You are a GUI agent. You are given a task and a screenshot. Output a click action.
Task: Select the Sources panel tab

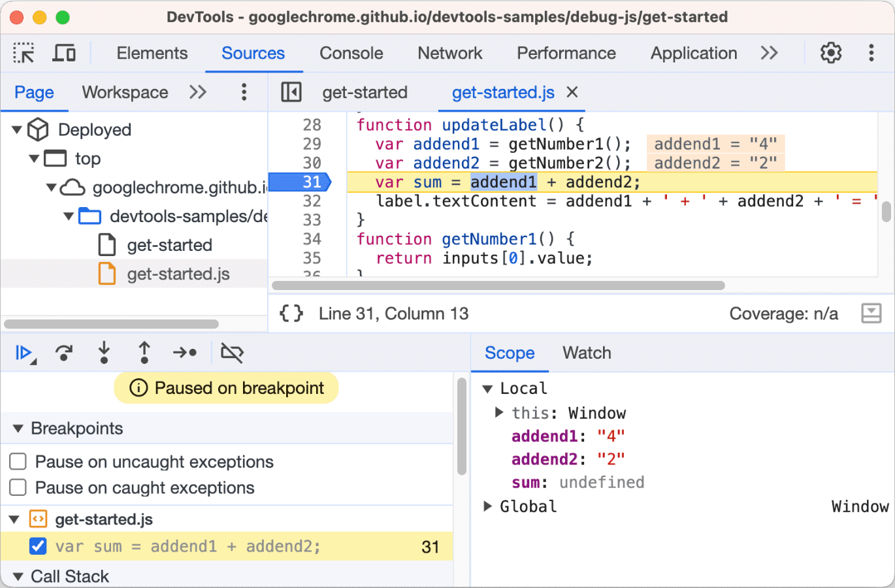tap(253, 53)
